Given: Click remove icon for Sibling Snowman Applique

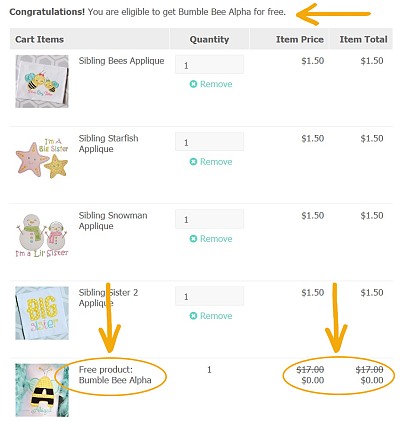Looking at the screenshot, I should pyautogui.click(x=193, y=239).
